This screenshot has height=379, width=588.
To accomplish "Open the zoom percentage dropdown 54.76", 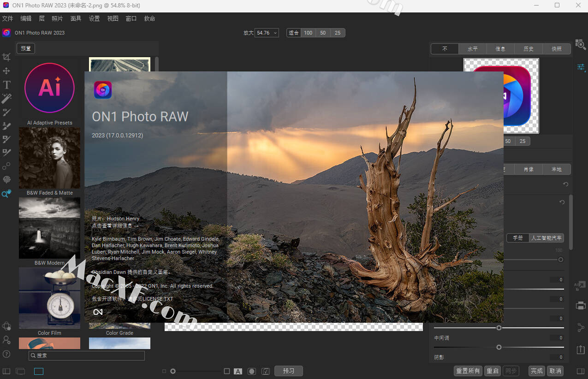I will click(267, 33).
